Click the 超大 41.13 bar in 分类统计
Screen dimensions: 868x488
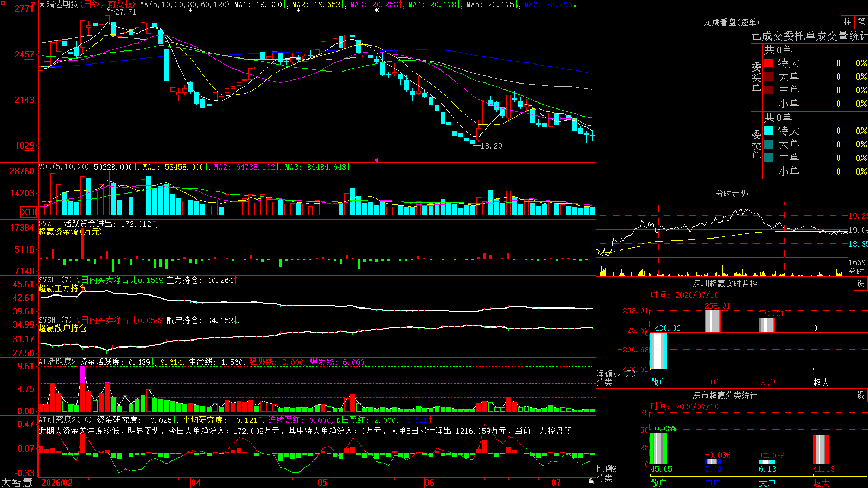click(821, 450)
